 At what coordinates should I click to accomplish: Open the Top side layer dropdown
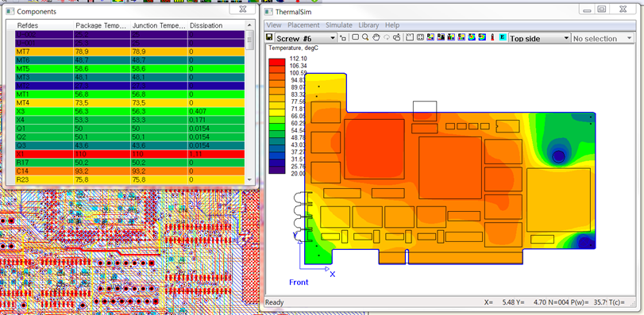(539, 38)
